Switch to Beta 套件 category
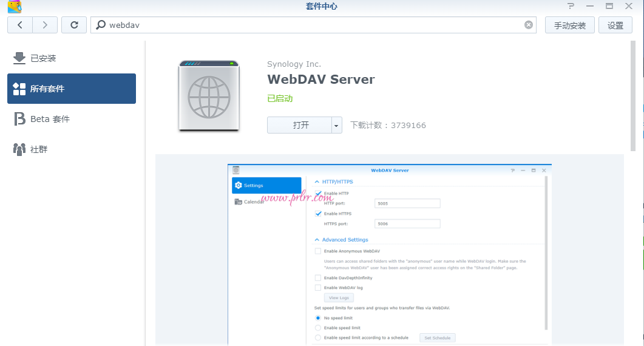This screenshot has width=644, height=346. [x=50, y=119]
